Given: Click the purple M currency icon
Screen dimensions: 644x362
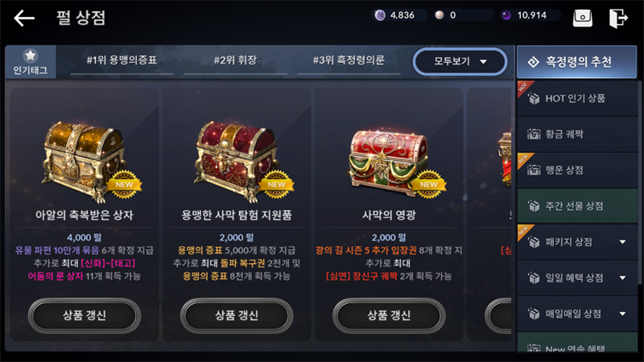Looking at the screenshot, I should (380, 15).
